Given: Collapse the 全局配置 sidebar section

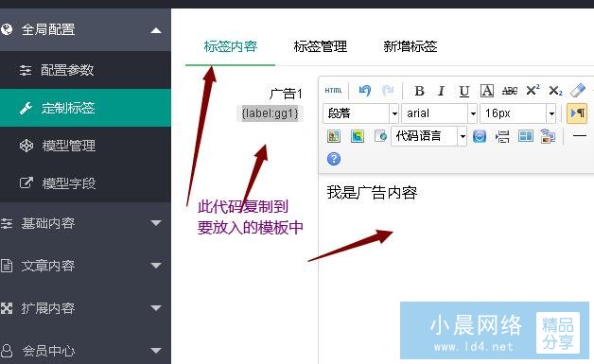Looking at the screenshot, I should [x=85, y=29].
